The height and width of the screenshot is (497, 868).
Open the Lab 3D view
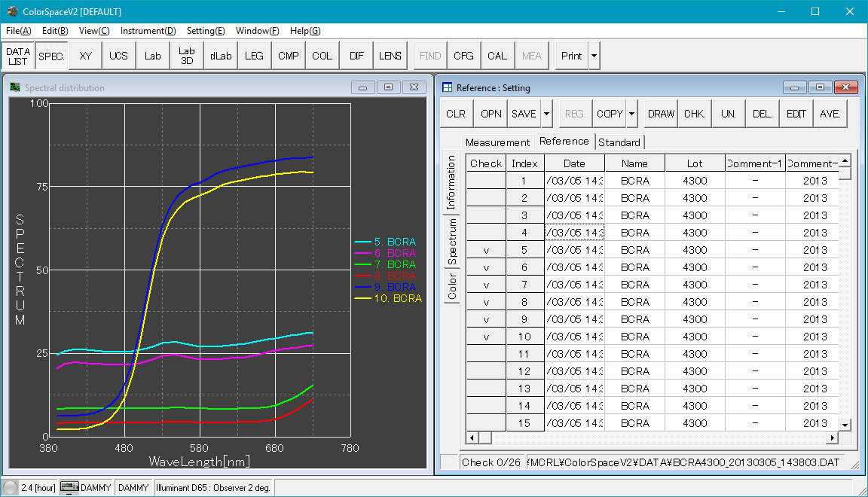click(x=187, y=56)
